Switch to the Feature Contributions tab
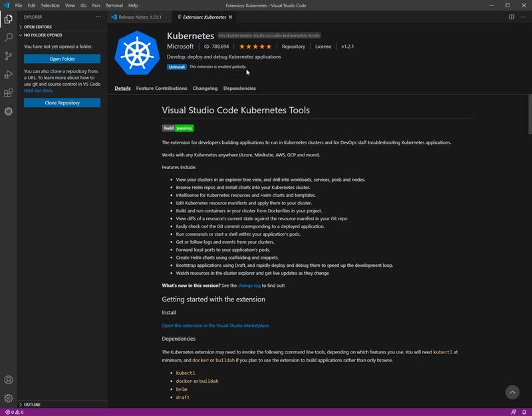The width and height of the screenshot is (532, 416). (x=162, y=88)
